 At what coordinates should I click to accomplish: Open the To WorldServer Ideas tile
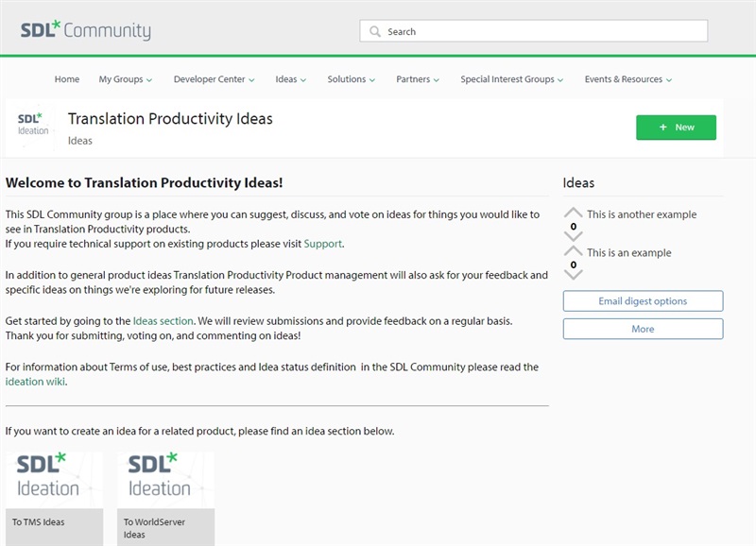coord(166,499)
